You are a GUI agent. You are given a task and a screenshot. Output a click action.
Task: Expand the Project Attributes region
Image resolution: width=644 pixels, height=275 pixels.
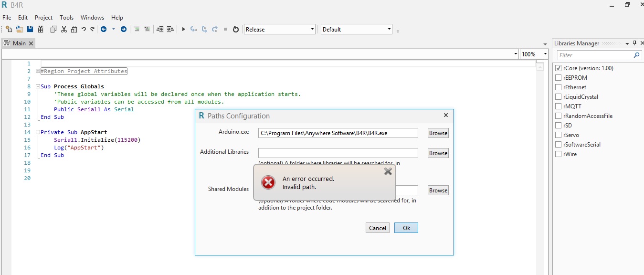[x=38, y=71]
